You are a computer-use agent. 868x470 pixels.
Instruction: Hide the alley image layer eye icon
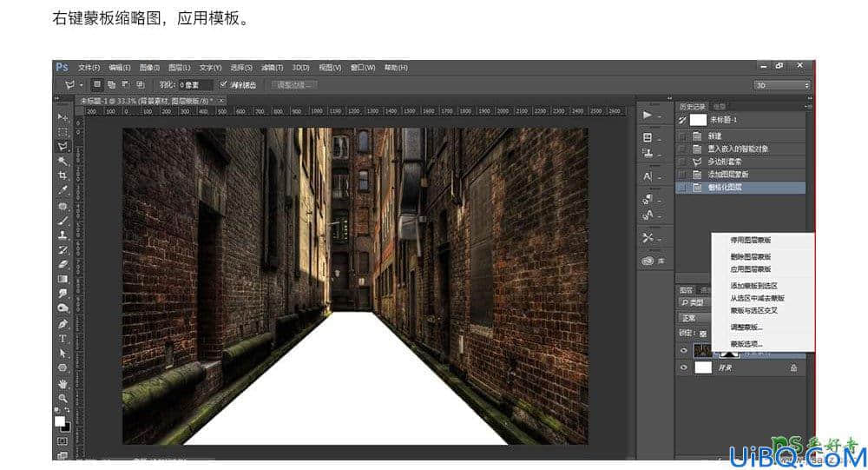[684, 351]
